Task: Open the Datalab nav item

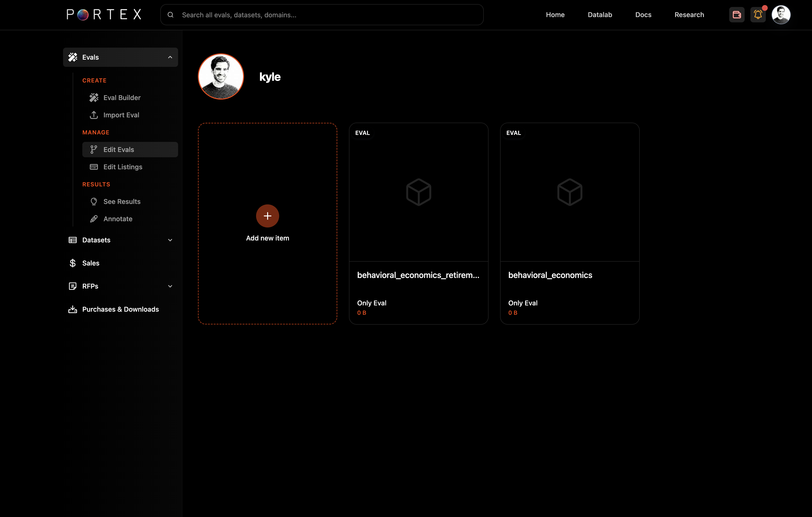Action: coord(599,15)
